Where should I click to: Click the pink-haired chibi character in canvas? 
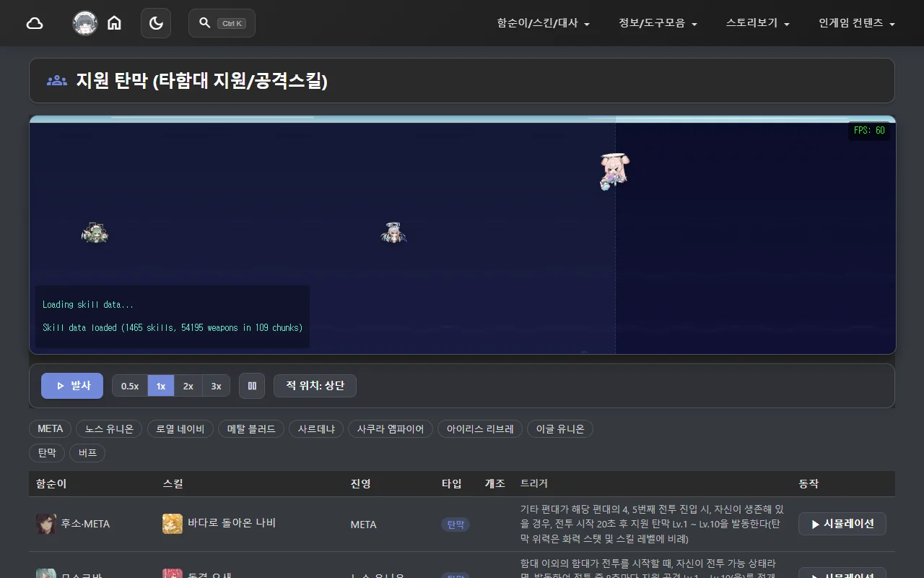pos(614,171)
